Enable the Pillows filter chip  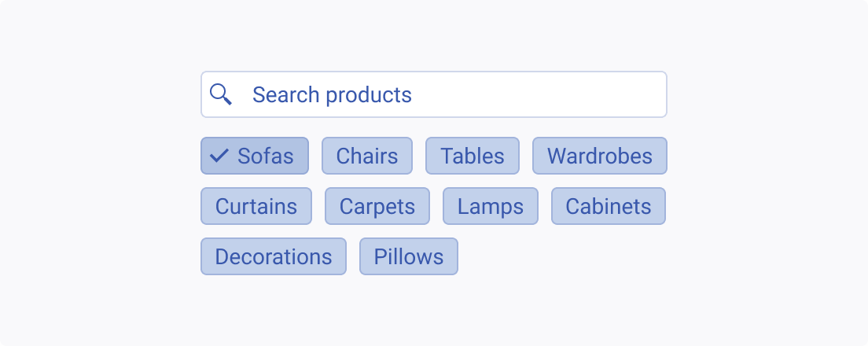[409, 256]
